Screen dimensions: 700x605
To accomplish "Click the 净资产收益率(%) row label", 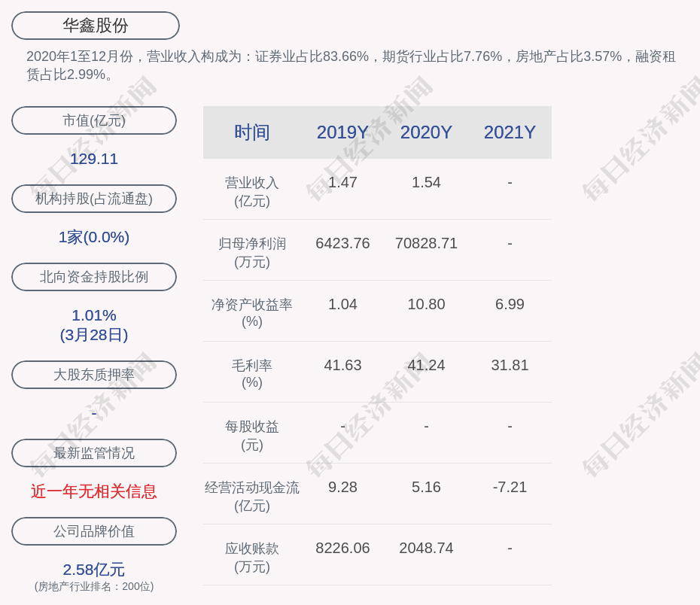I will tap(252, 313).
